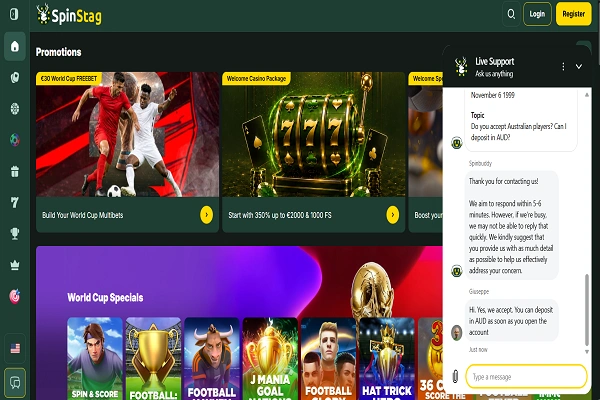The image size is (600, 400).
Task: Attach a file with the paperclip icon
Action: (x=455, y=376)
